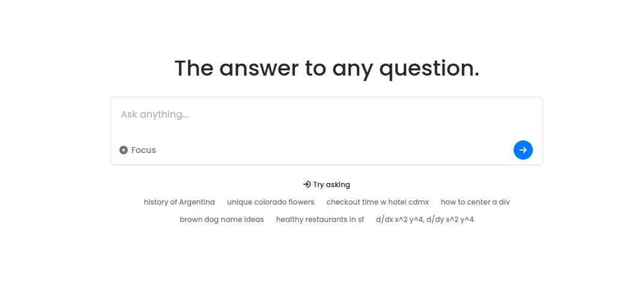Select the 'brown dog name ideas' suggestion
The width and height of the screenshot is (644, 288).
pos(222,220)
